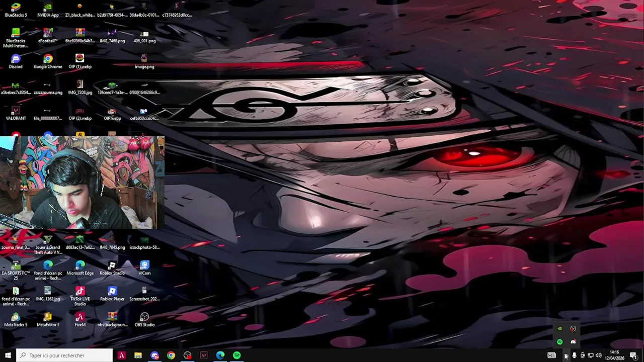Select the BlueStacks 5 desktop shortcut

(x=16, y=10)
